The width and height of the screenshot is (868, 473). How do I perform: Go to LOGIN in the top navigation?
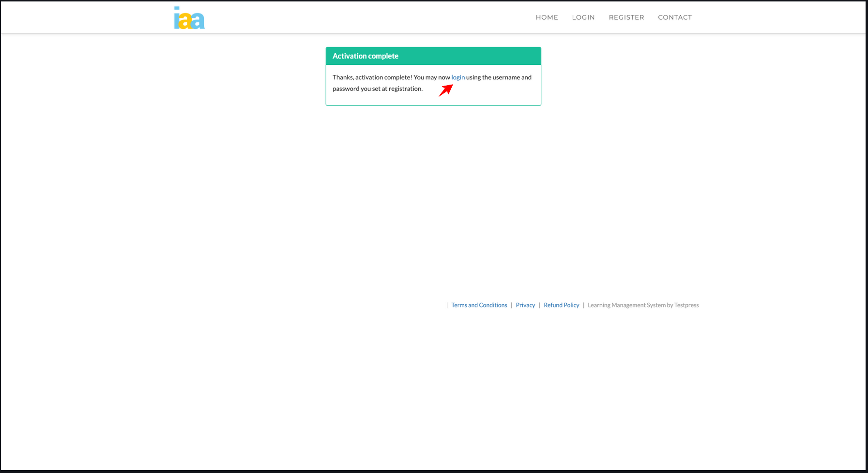coord(583,17)
